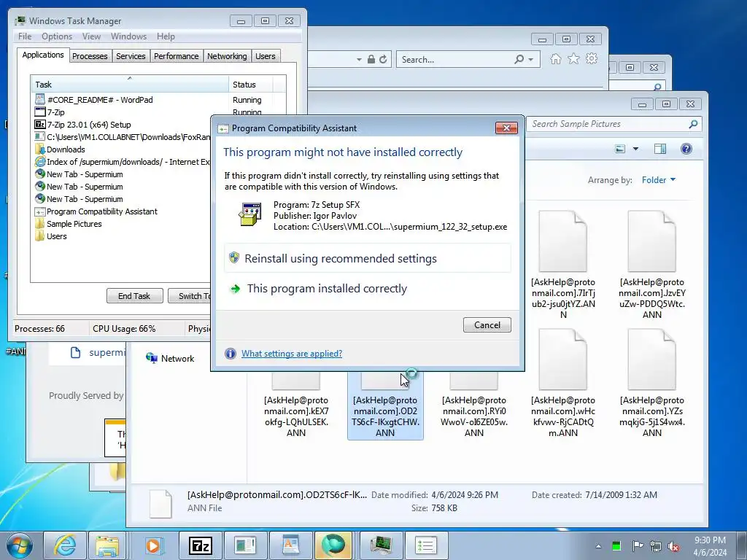Switch to Networking tab
The width and height of the screenshot is (747, 560).
tap(227, 56)
